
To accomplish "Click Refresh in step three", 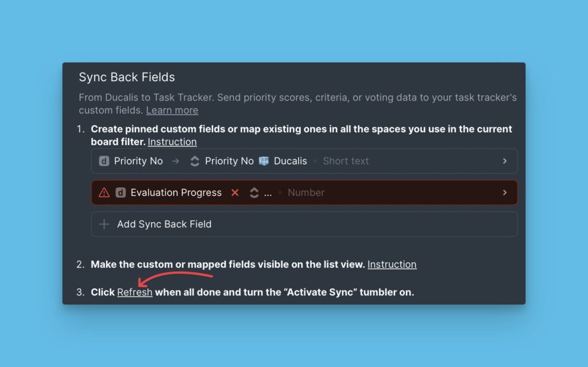I will [x=134, y=292].
